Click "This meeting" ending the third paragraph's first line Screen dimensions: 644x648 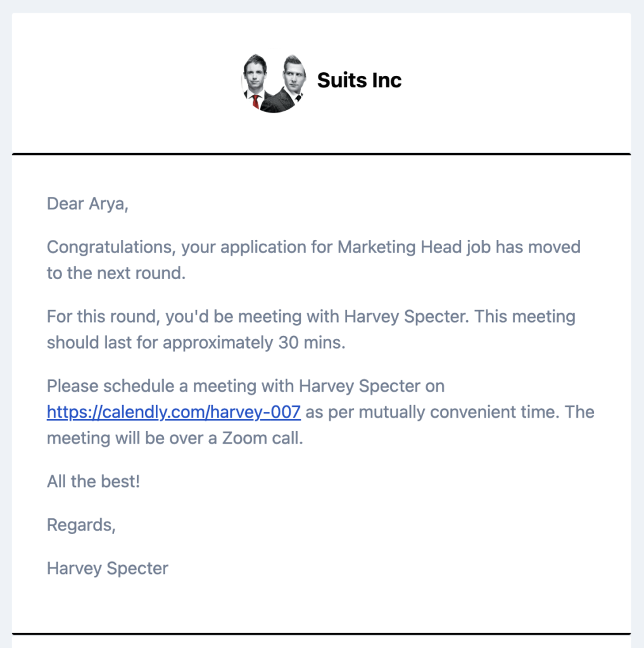(525, 316)
